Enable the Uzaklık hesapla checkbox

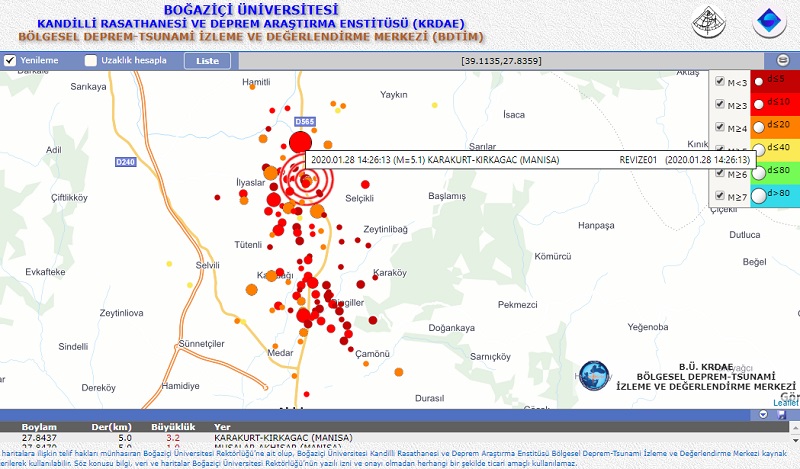click(90, 61)
